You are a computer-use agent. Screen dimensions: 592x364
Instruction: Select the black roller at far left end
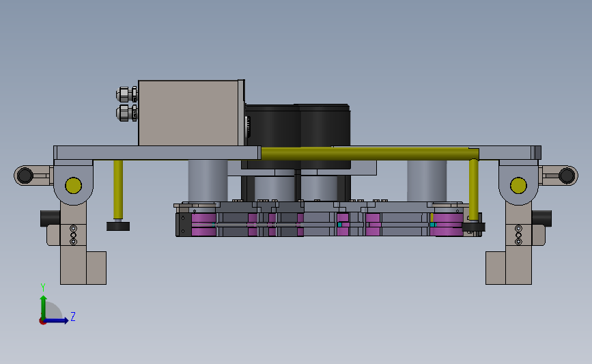pyautogui.click(x=25, y=176)
